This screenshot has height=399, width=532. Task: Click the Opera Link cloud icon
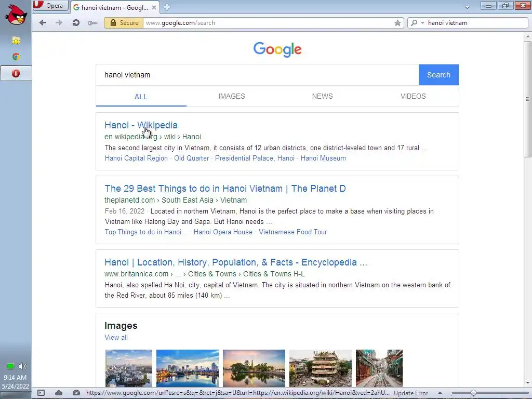(59, 393)
